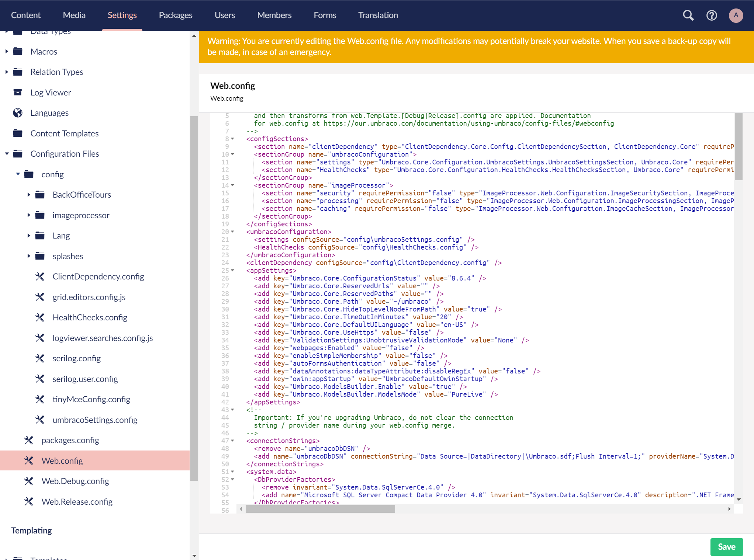
Task: Open the Translation section
Action: point(378,15)
